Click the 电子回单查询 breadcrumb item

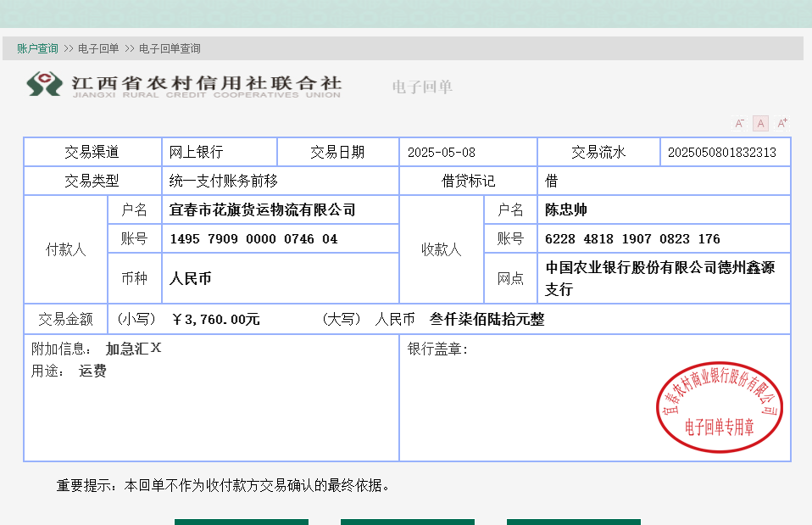(x=170, y=48)
